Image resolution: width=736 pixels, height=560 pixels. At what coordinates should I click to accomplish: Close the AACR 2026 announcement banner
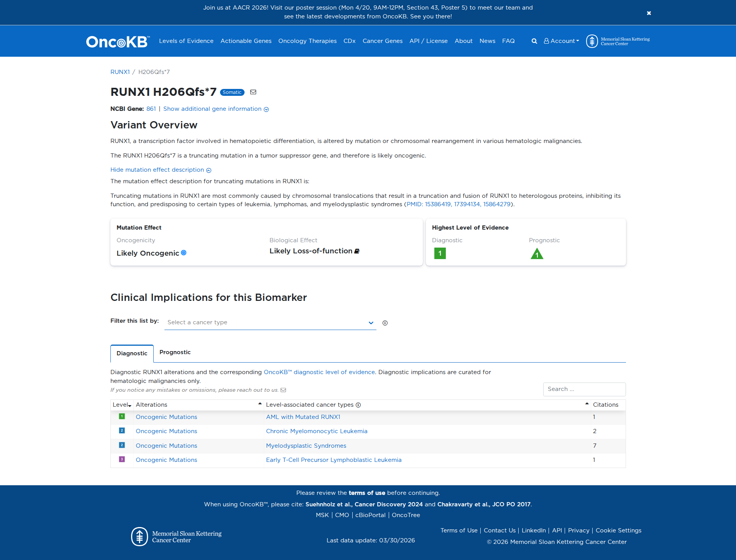[x=649, y=13]
